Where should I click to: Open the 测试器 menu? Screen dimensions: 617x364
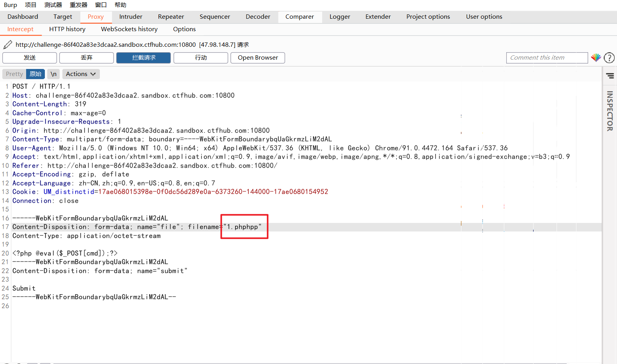coord(53,5)
